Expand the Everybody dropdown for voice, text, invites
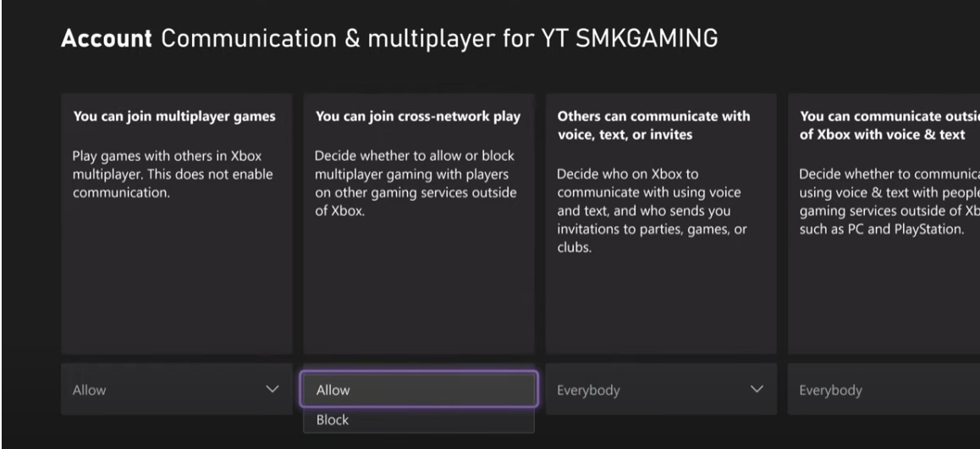The width and height of the screenshot is (980, 449). tap(660, 391)
